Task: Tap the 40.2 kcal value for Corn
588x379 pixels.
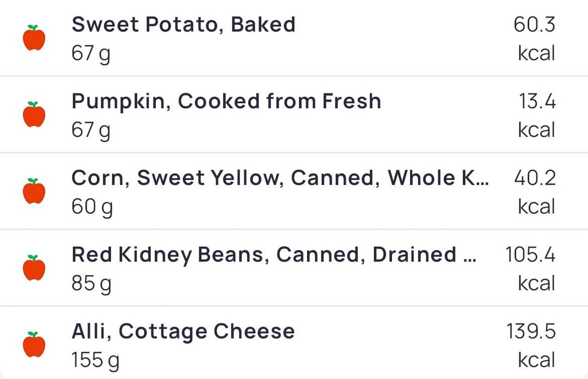Action: (535, 192)
